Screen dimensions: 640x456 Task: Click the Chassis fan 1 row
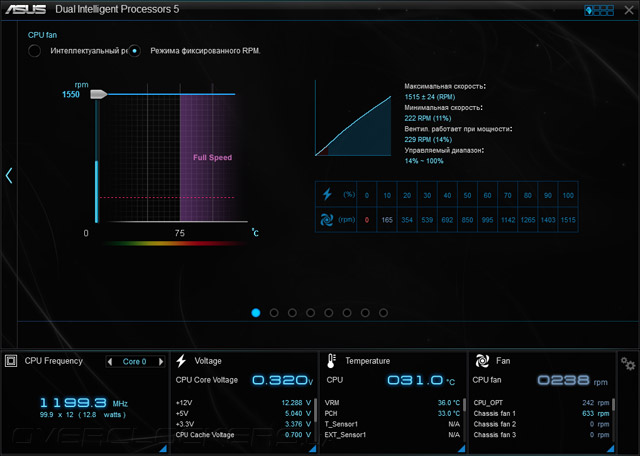coord(541,414)
